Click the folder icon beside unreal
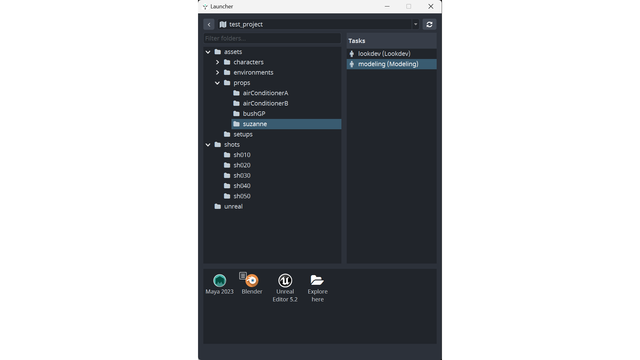 coord(218,207)
